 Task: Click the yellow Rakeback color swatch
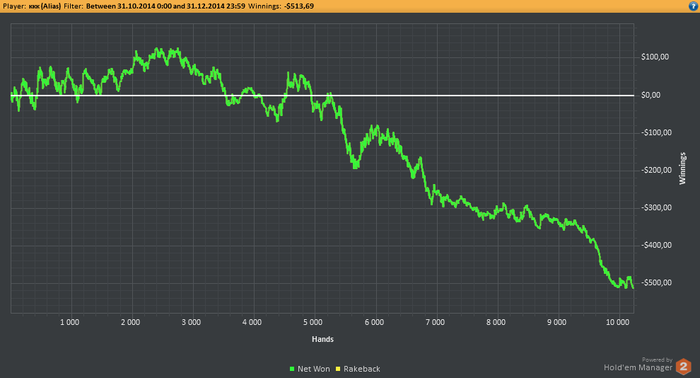tap(338, 369)
